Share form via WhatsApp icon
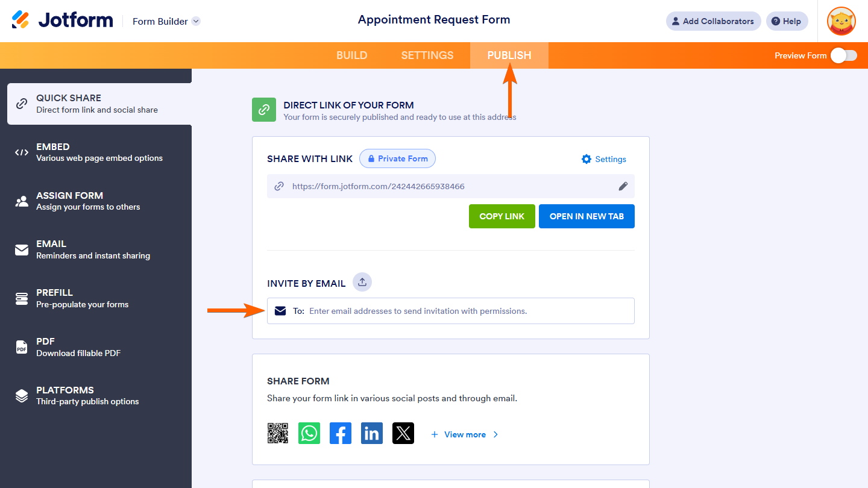 (x=309, y=433)
